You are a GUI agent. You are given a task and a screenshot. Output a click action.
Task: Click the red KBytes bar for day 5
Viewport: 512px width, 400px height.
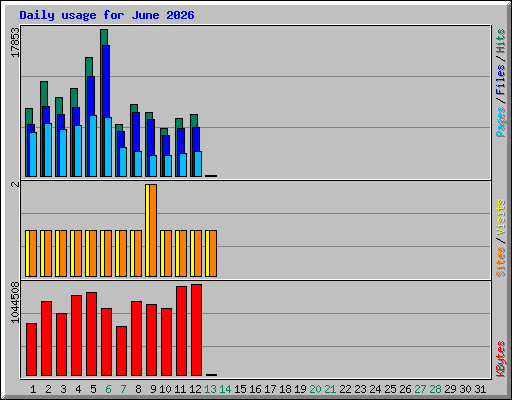point(91,334)
